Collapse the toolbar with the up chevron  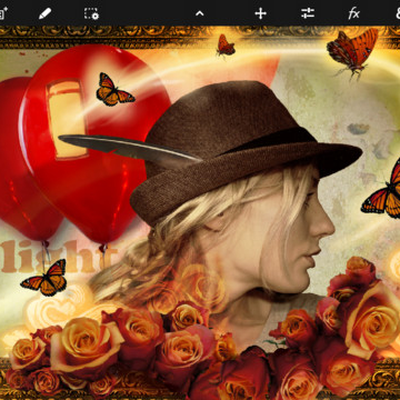click(x=200, y=13)
